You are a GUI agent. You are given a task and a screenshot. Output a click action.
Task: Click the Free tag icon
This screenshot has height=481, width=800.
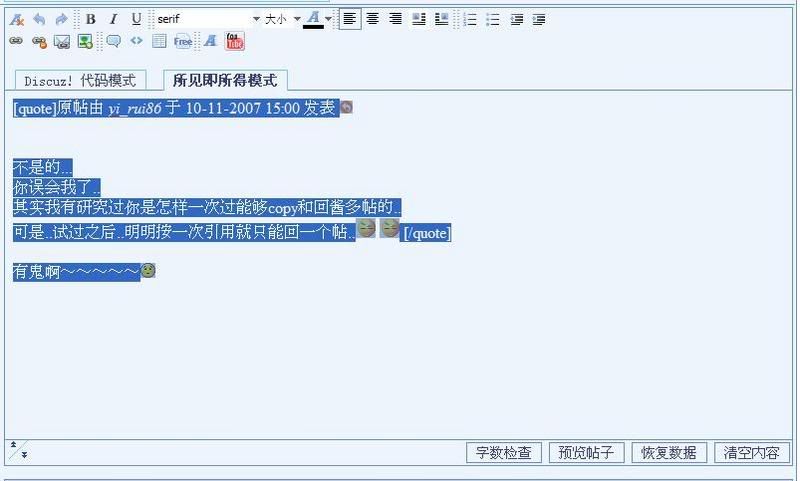(183, 41)
